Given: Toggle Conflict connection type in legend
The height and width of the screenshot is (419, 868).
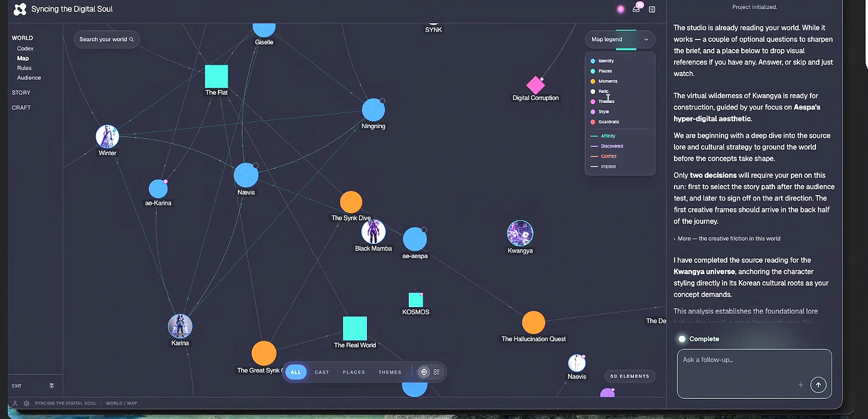Looking at the screenshot, I should (603, 156).
